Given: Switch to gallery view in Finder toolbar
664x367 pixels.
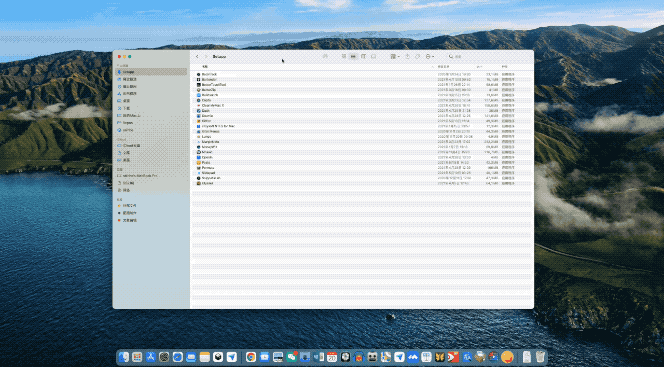Looking at the screenshot, I should tap(374, 56).
